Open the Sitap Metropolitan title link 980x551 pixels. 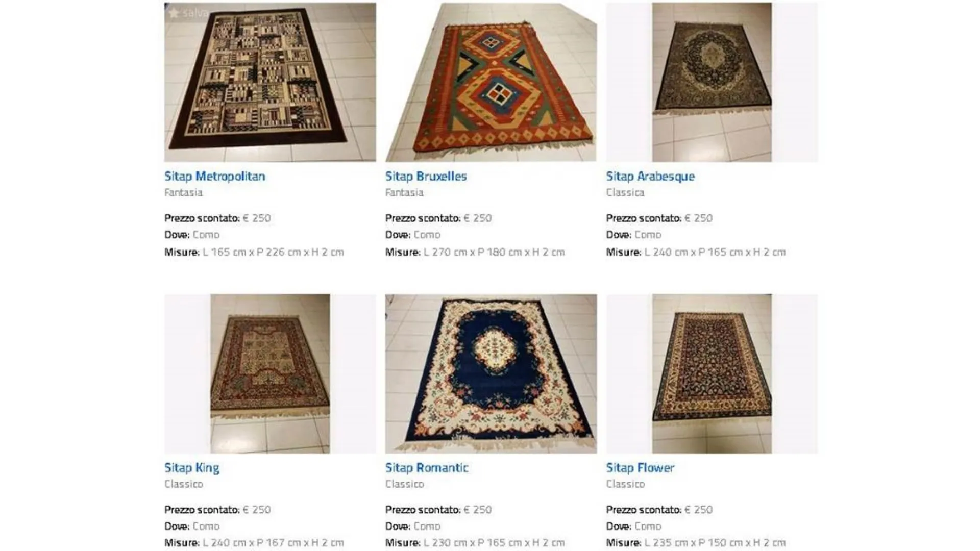click(x=215, y=177)
